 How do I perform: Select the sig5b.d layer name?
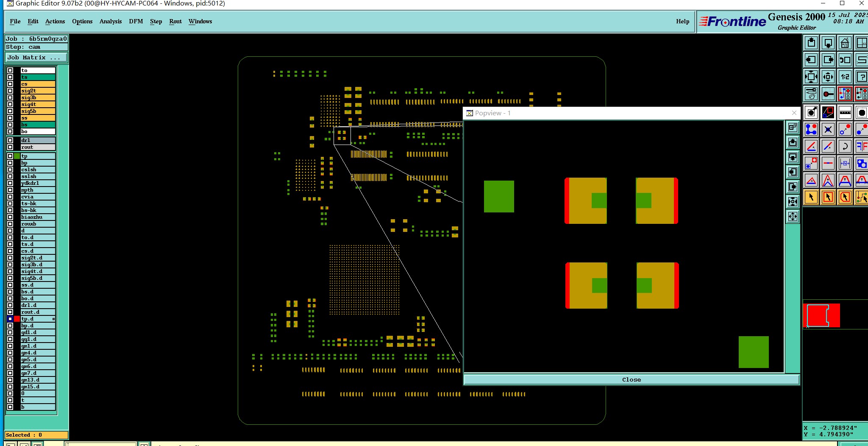pyautogui.click(x=38, y=278)
